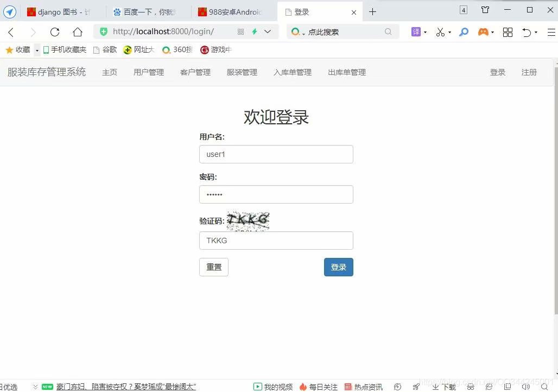558x392 pixels.
Task: Open 网址大全 bookmark
Action: tap(139, 50)
